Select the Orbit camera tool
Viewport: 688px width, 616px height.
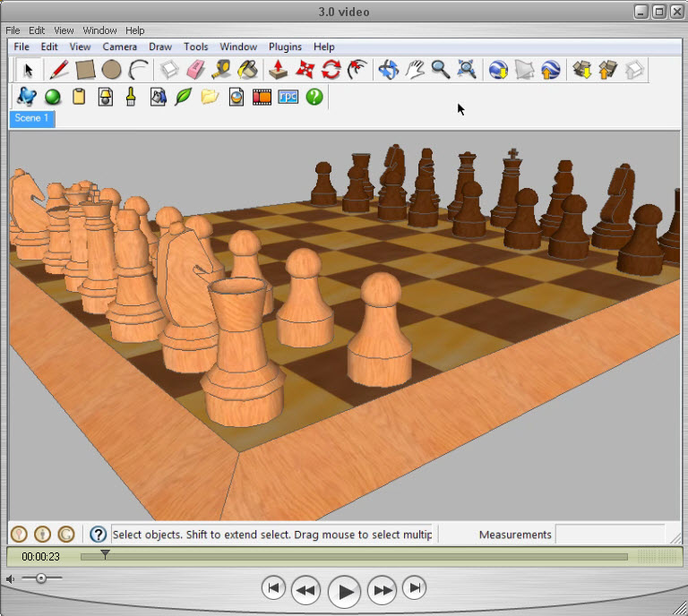coord(388,69)
